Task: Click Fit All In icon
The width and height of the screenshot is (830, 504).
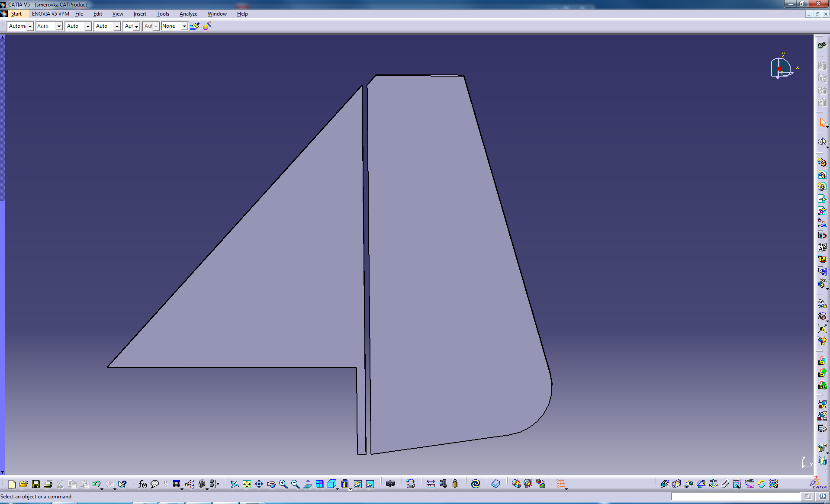Action: (247, 484)
